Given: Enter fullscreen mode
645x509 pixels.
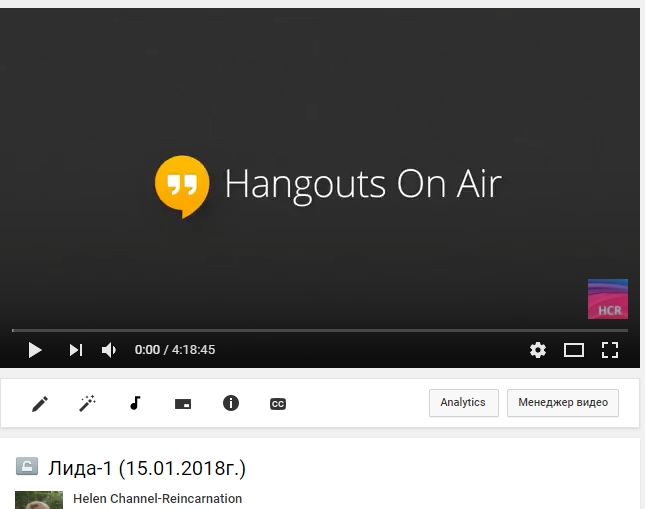Looking at the screenshot, I should point(610,350).
